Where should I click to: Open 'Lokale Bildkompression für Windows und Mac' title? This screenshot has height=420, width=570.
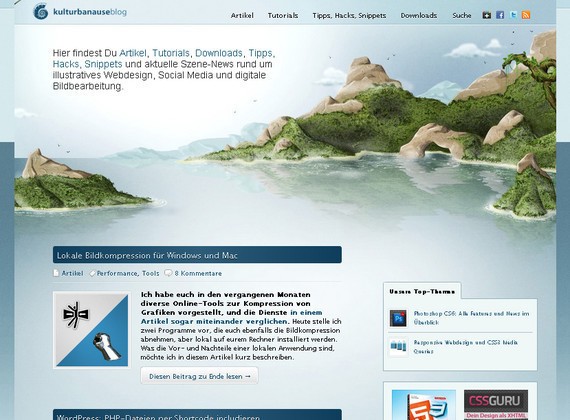147,255
